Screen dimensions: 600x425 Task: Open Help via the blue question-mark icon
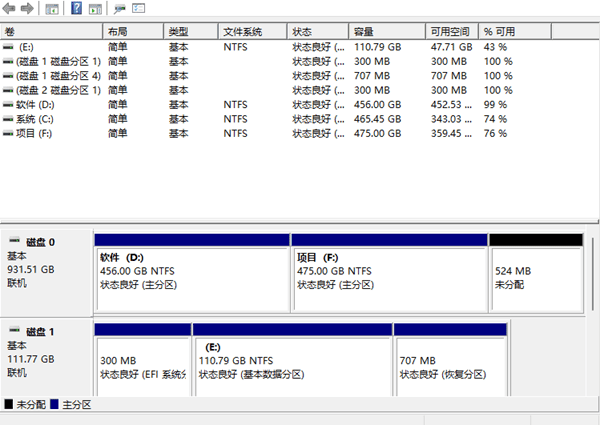[x=77, y=8]
